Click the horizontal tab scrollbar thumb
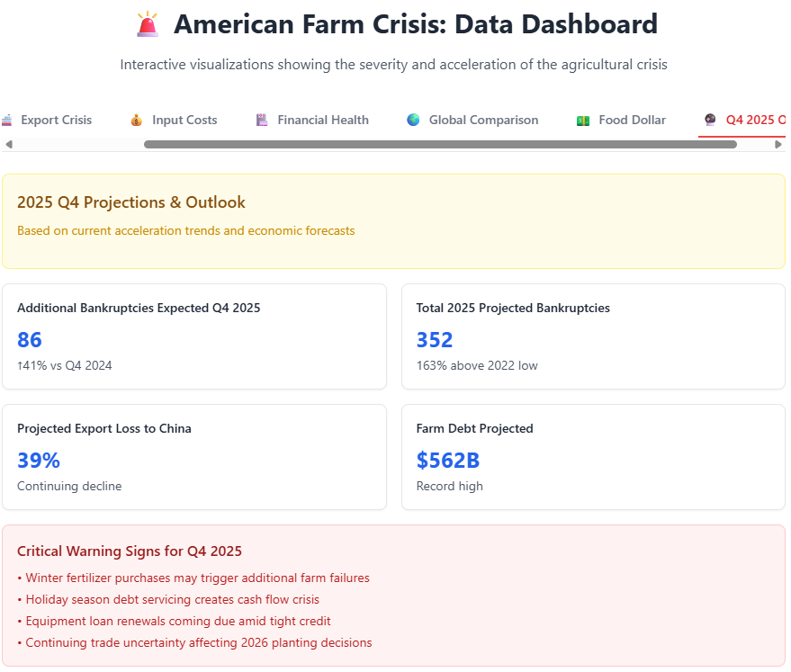 [x=440, y=144]
